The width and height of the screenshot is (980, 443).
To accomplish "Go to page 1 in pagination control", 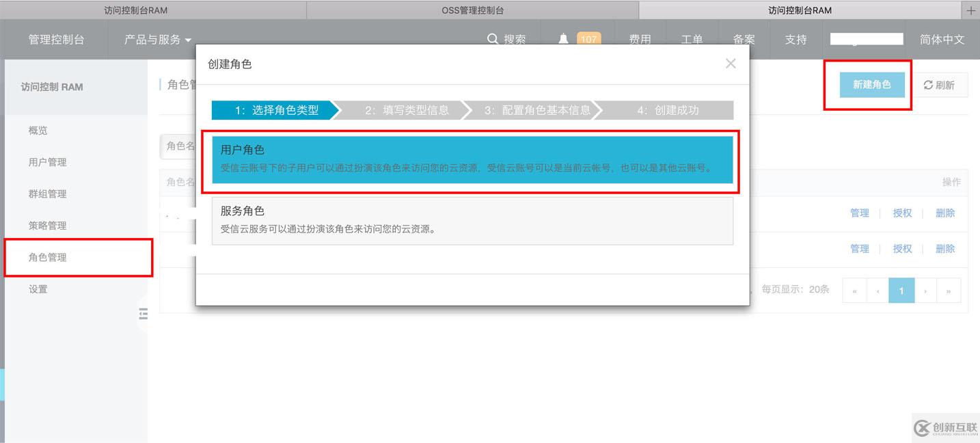I will click(901, 290).
